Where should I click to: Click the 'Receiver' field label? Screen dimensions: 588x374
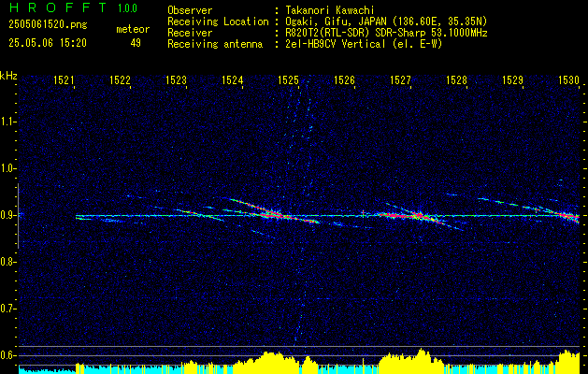click(x=190, y=33)
